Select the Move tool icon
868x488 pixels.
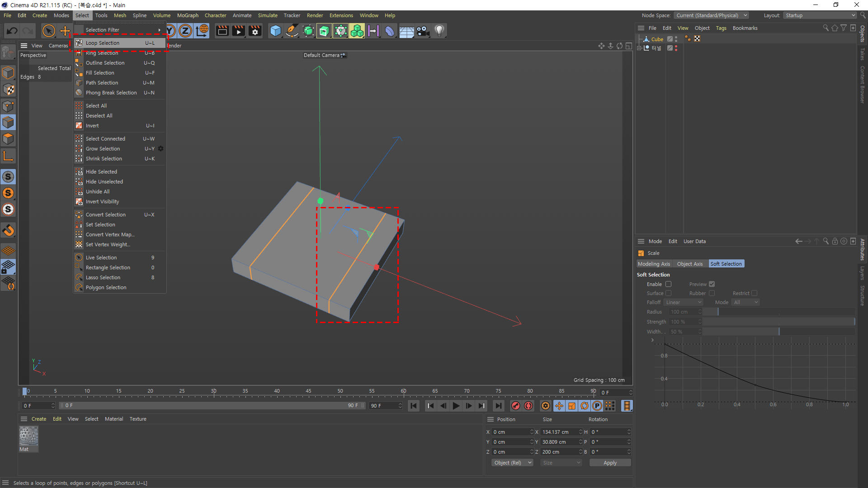(x=65, y=31)
